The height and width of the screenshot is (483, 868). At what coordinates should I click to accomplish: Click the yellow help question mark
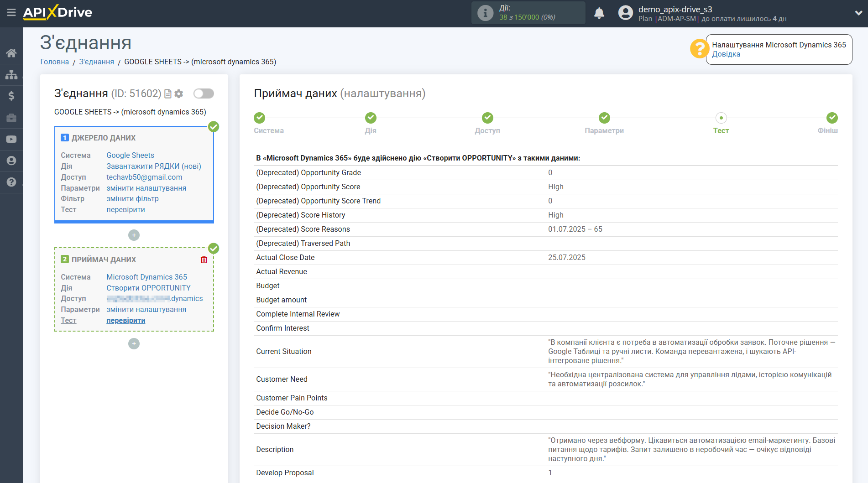[699, 48]
